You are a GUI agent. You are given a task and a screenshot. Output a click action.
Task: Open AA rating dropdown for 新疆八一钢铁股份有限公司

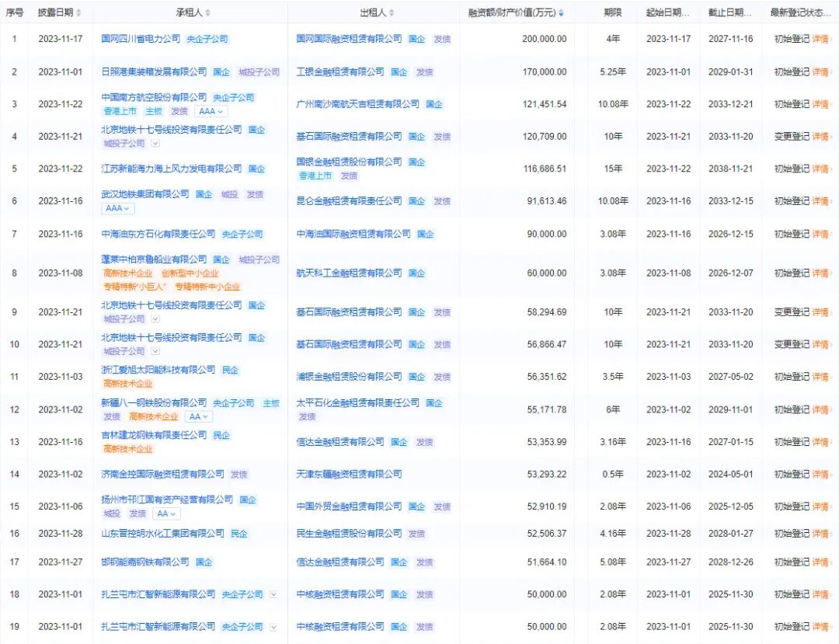click(199, 416)
